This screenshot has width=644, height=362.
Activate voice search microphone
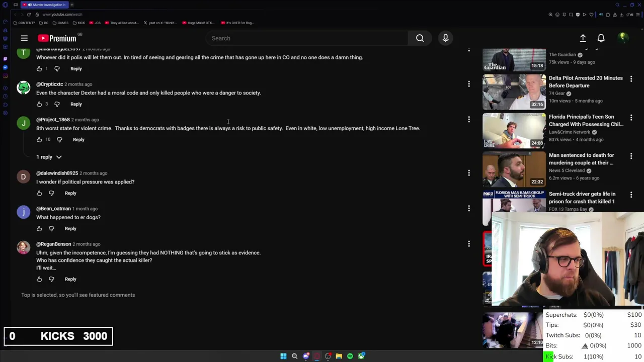pos(445,38)
